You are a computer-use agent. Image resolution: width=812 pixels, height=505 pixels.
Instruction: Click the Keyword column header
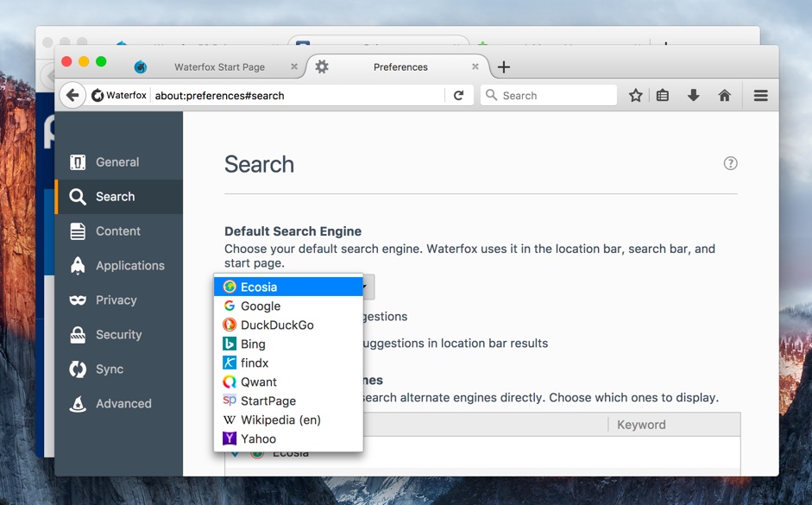[641, 425]
